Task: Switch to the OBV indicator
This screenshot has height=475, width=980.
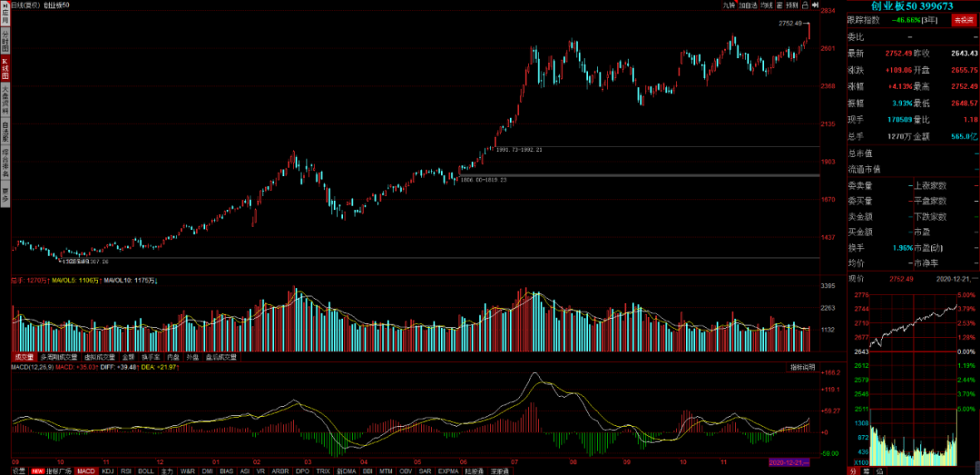Action: 407,470
